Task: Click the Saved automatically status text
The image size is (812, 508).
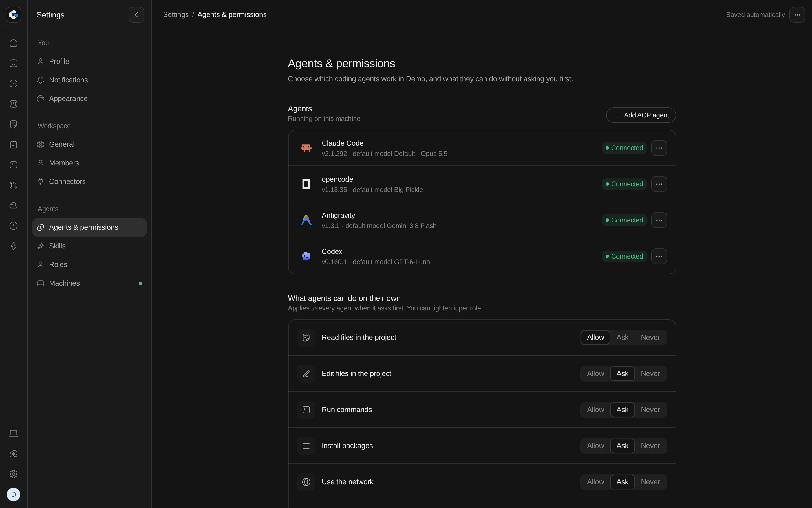Action: pos(755,15)
